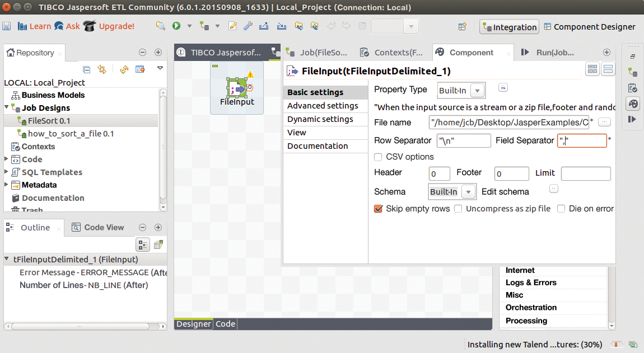Select the how_to_sort_a_file 0.1 job
This screenshot has height=353, width=644.
pos(70,134)
